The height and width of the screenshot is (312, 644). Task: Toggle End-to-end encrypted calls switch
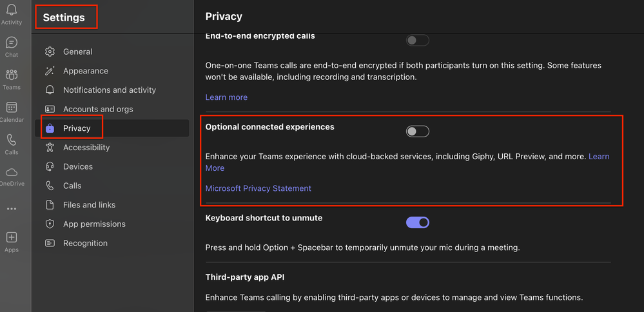tap(417, 41)
